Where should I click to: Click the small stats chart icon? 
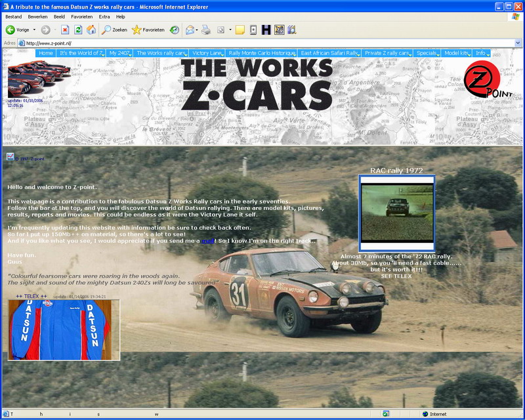[x=10, y=156]
